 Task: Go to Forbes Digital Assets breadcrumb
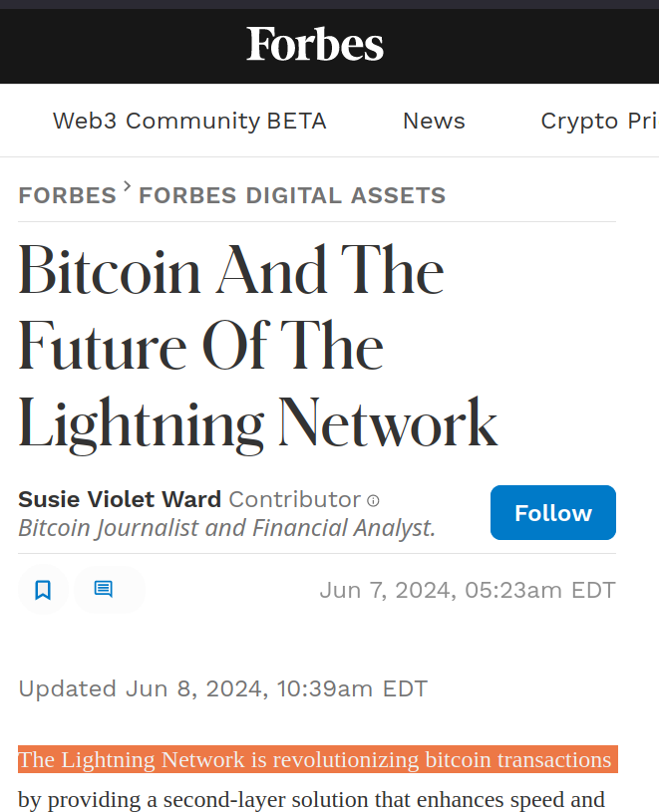[x=292, y=195]
